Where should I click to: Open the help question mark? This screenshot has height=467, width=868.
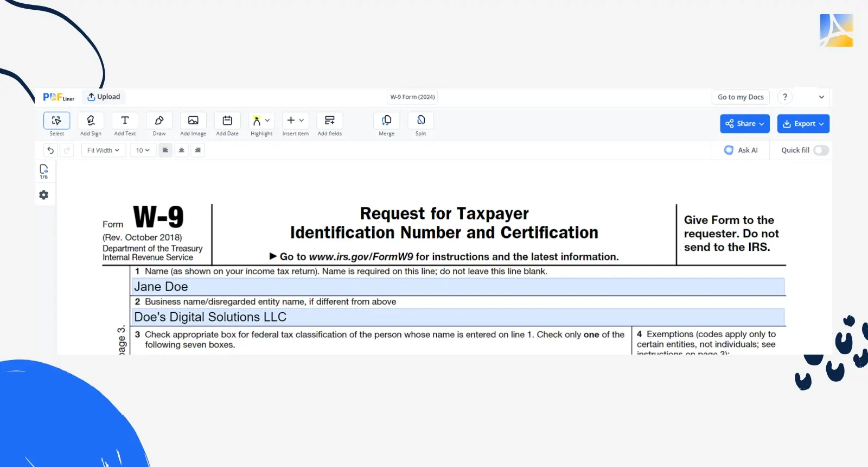pos(785,97)
